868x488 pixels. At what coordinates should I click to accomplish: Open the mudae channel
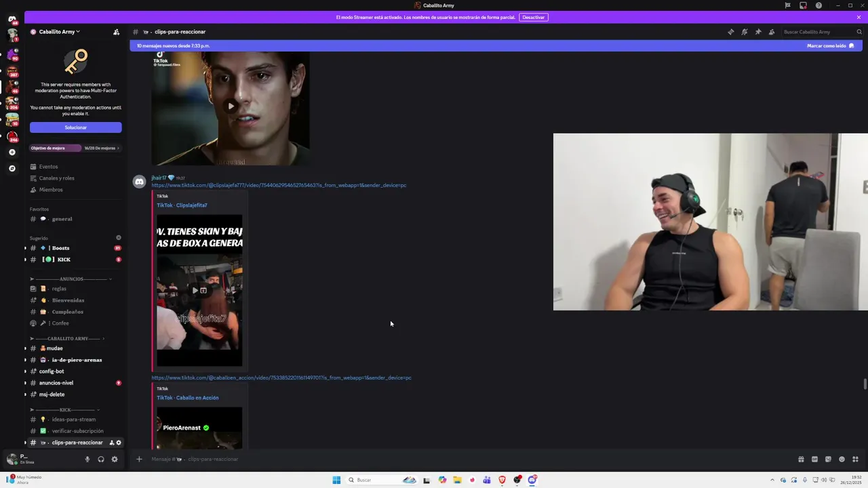[x=75, y=348]
